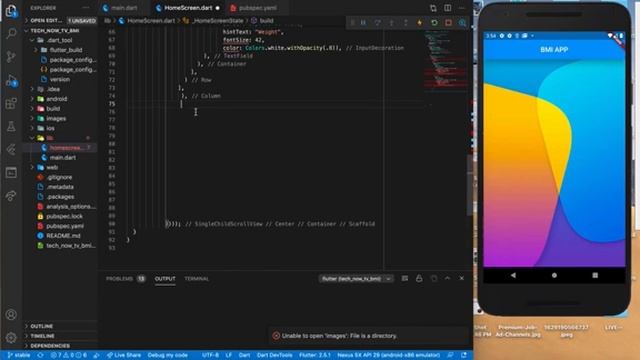640x360 pixels.
Task: Click Live Share in status bar
Action: [124, 355]
